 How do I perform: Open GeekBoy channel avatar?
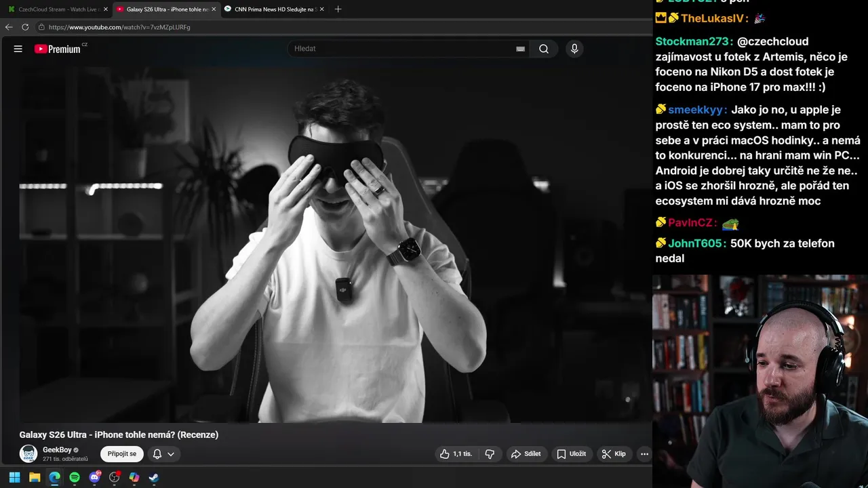28,453
